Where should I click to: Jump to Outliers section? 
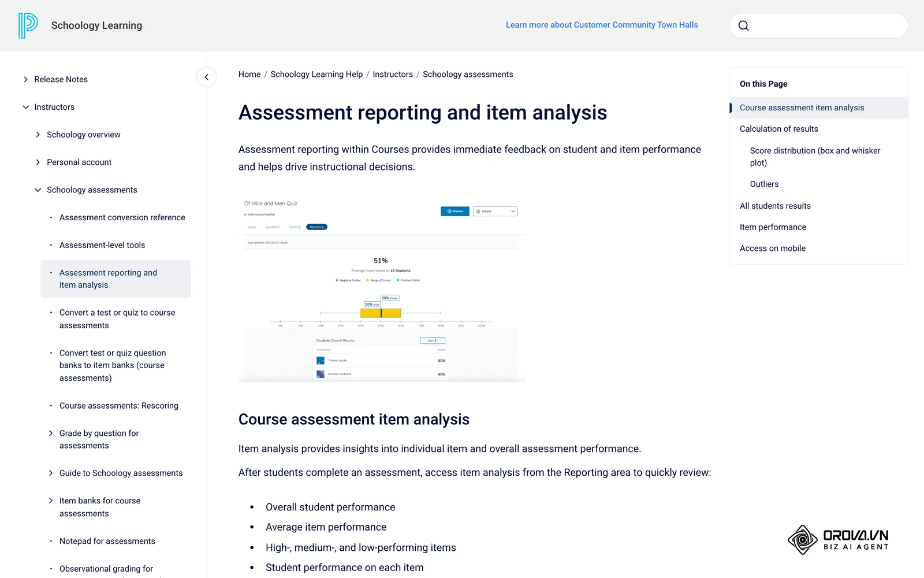tap(764, 184)
